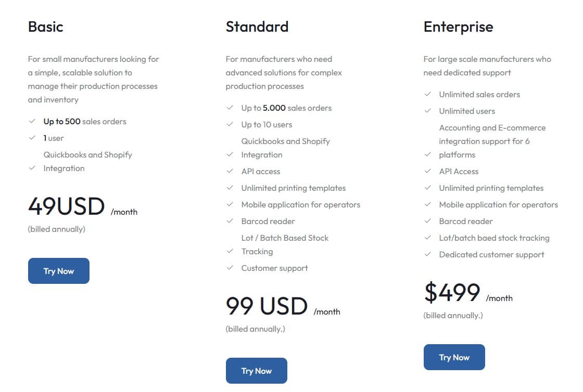Click the checkmark beside Dedicated customer support
The image size is (583, 392).
tap(428, 254)
